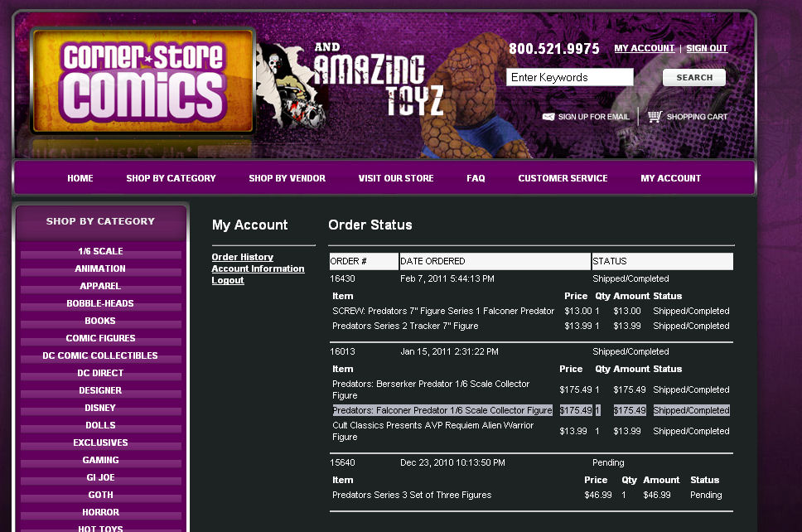Click order number 16430

click(342, 278)
